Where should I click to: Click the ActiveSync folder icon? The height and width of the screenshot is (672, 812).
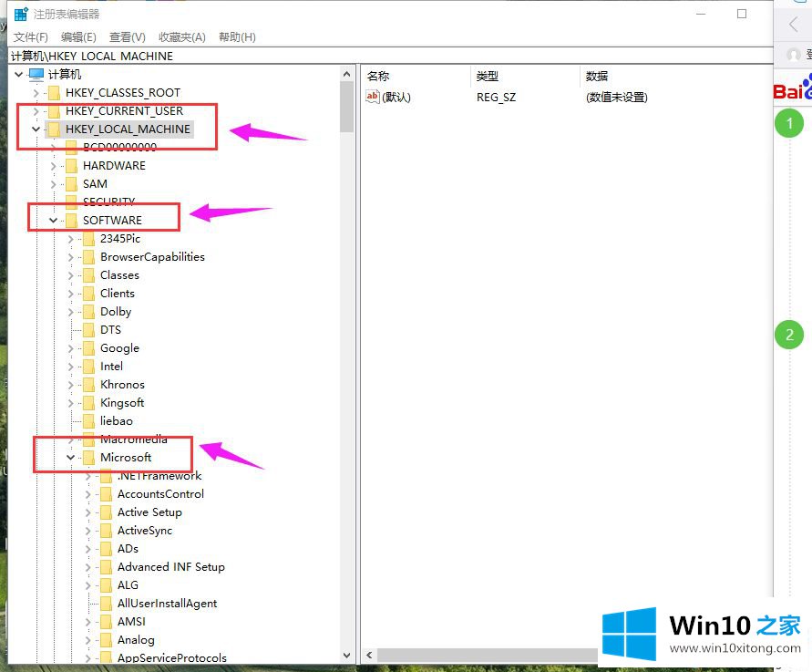(x=106, y=531)
